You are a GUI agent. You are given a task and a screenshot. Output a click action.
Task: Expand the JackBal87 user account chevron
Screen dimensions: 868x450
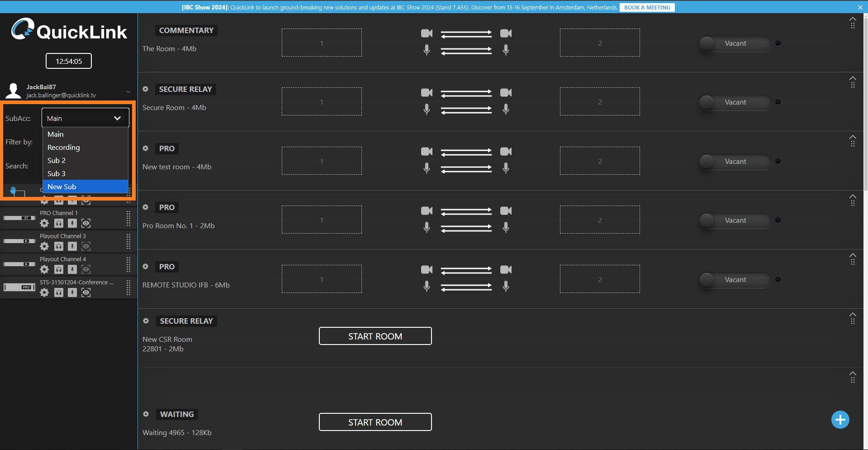click(128, 92)
